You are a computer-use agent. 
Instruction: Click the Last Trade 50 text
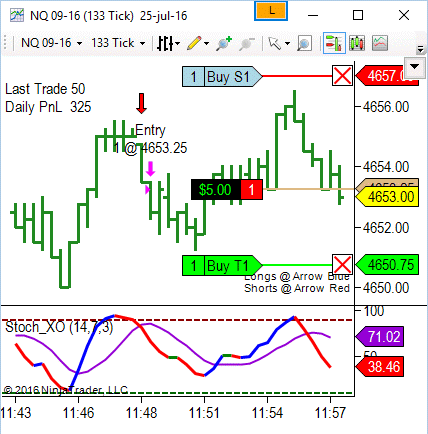coord(45,89)
